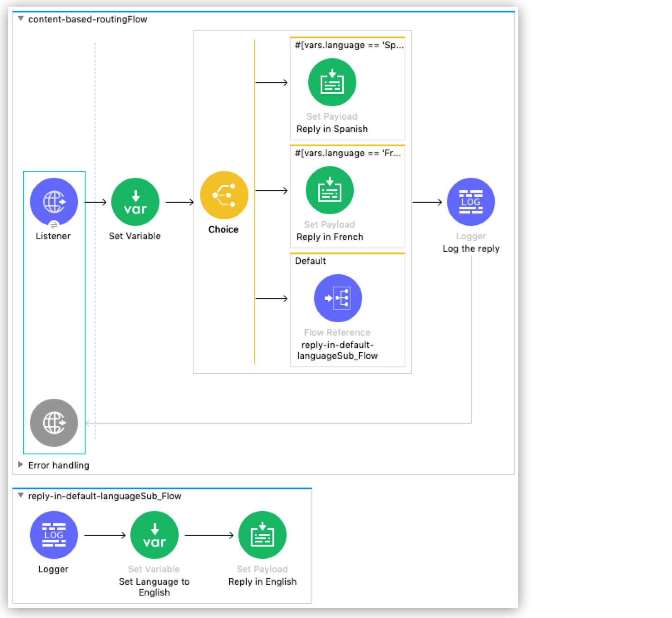672x618 pixels.
Task: Click the French condition expression header
Action: [x=348, y=153]
